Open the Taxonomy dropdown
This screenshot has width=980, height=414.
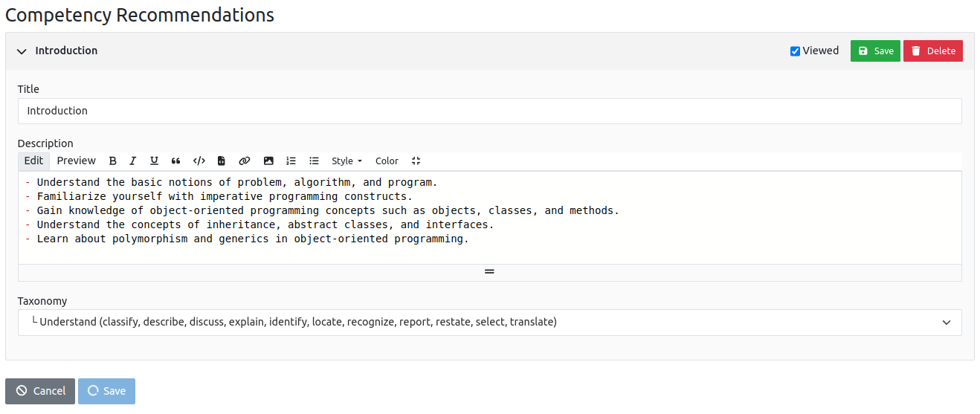489,323
